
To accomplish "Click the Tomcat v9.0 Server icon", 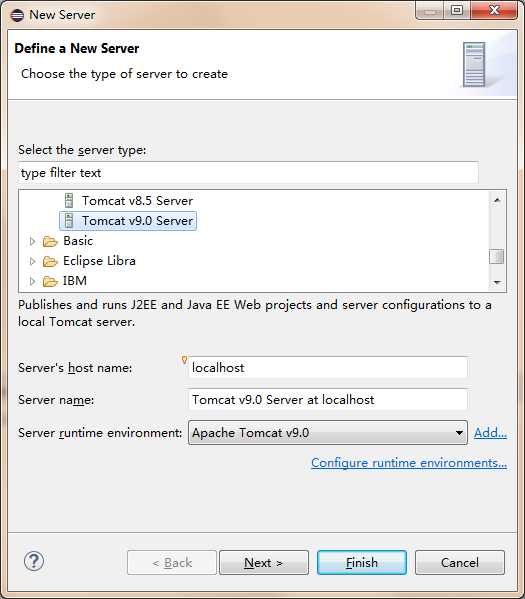I will pyautogui.click(x=69, y=221).
